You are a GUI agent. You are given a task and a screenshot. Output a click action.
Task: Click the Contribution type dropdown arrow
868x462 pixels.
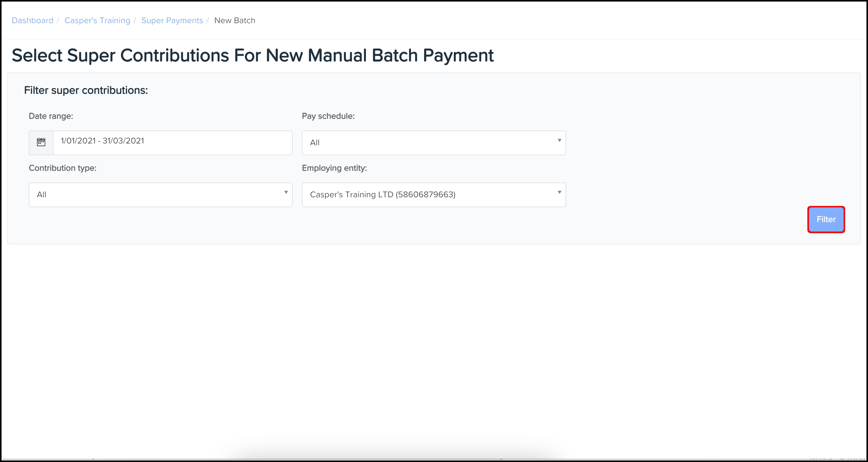pyautogui.click(x=286, y=193)
